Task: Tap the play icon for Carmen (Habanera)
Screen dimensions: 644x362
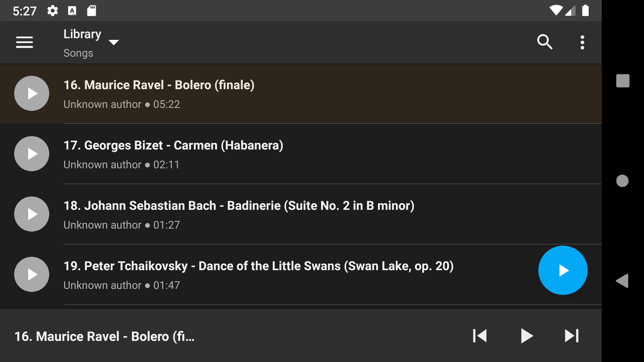Action: point(32,154)
